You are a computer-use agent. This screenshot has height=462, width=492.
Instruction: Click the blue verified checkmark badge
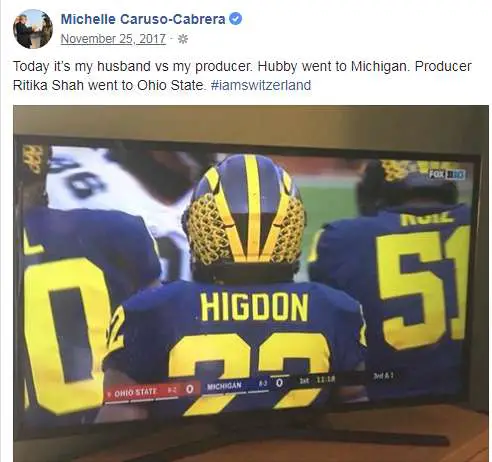click(236, 19)
